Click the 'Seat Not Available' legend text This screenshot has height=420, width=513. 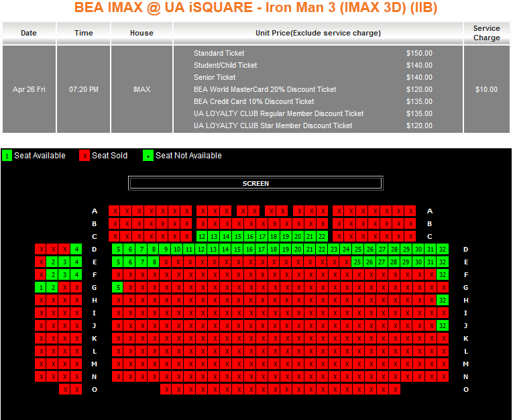point(188,156)
